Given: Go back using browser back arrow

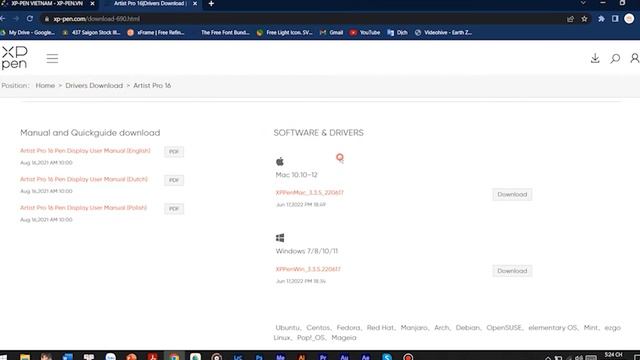Looking at the screenshot, I should coord(3,19).
